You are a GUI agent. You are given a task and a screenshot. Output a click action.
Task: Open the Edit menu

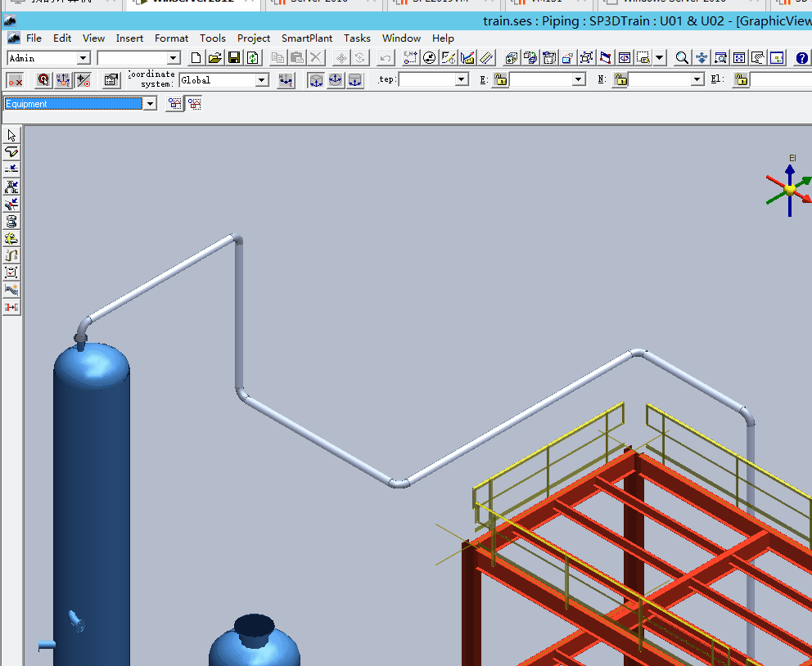coord(62,38)
